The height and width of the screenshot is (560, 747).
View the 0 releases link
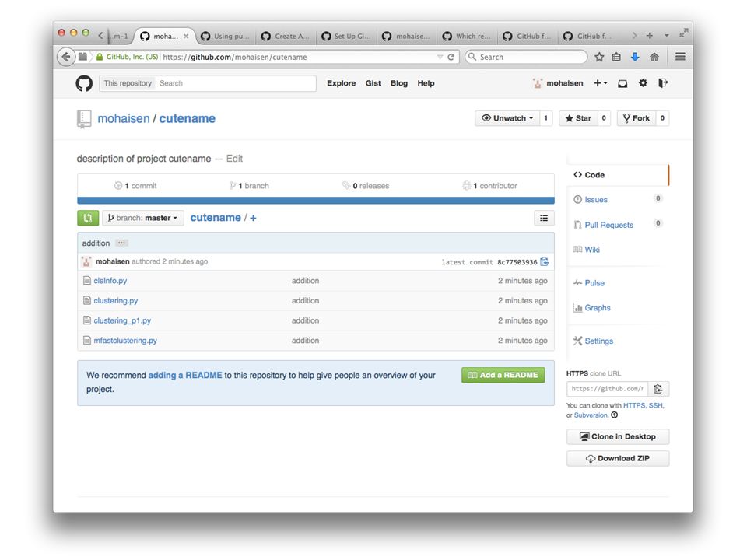[x=366, y=186]
